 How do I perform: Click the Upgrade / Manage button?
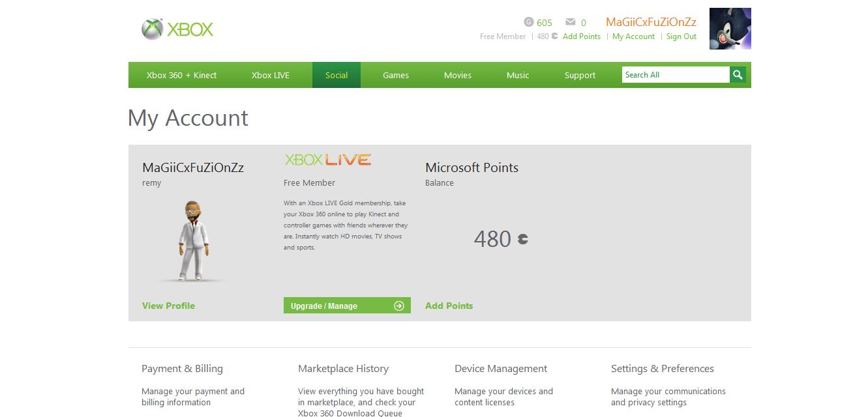tap(347, 306)
